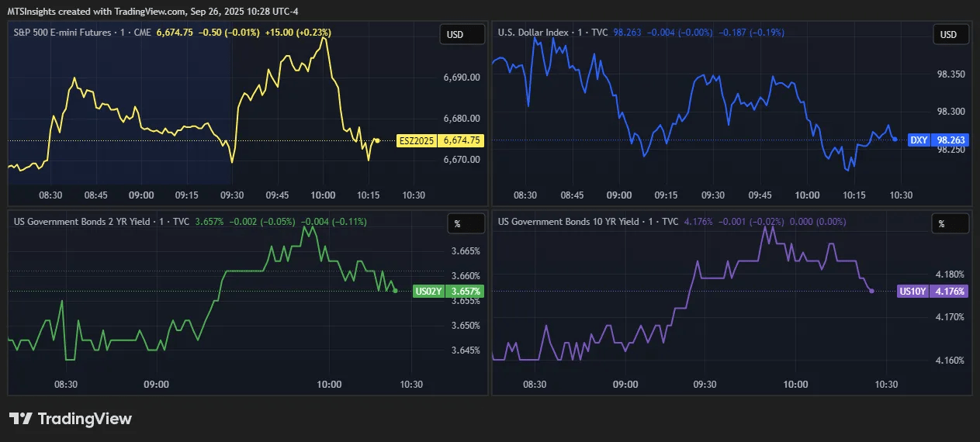Click the TradingView logo icon

(21, 419)
